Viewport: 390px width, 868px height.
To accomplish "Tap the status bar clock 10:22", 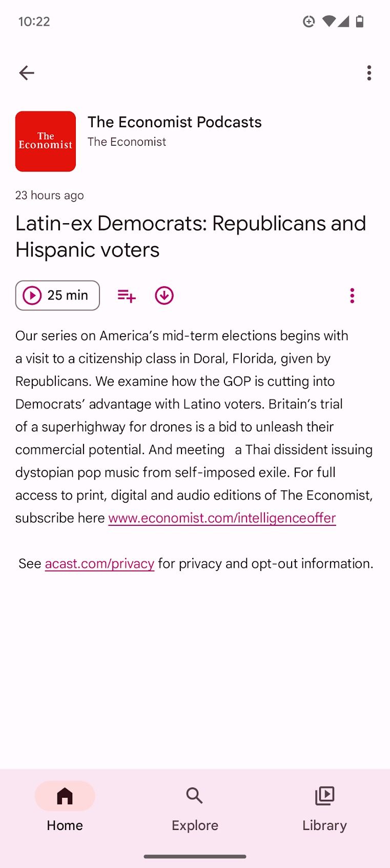I will click(34, 22).
